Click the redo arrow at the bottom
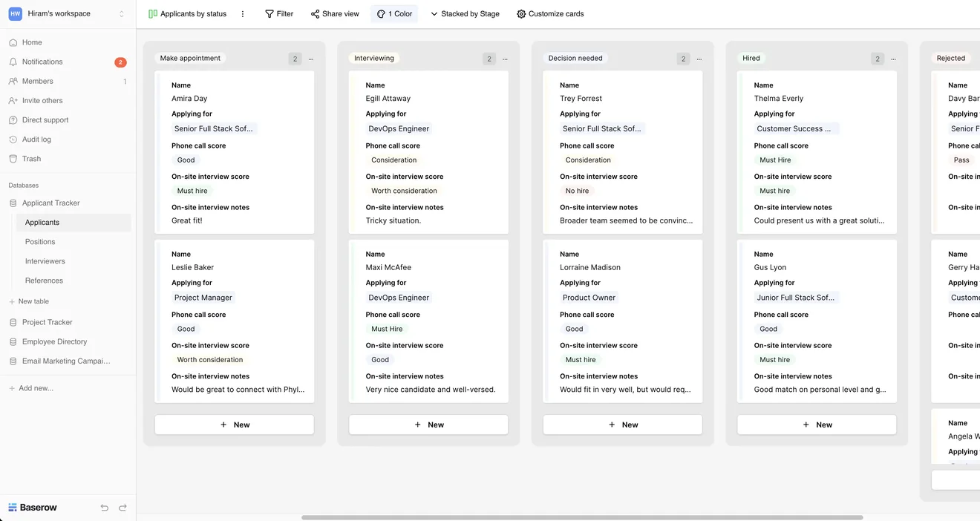Image resolution: width=980 pixels, height=521 pixels. pyautogui.click(x=122, y=508)
